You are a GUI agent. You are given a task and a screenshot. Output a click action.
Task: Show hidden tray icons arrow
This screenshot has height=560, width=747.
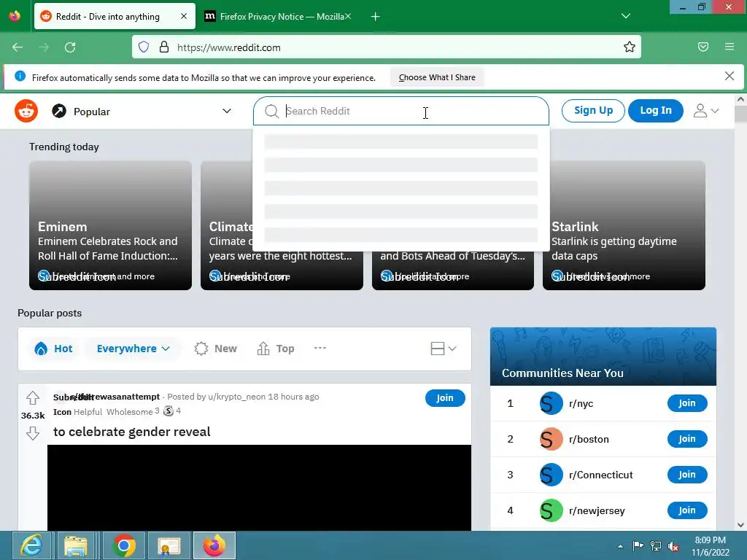pyautogui.click(x=620, y=546)
